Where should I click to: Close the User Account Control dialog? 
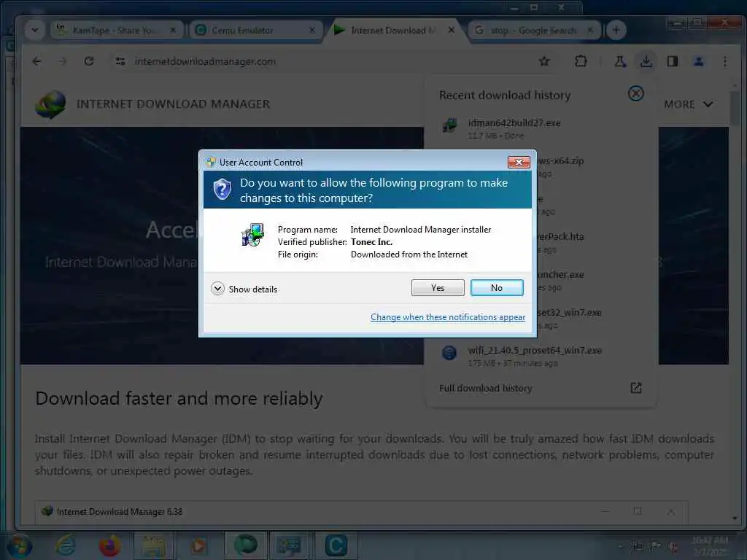click(519, 163)
